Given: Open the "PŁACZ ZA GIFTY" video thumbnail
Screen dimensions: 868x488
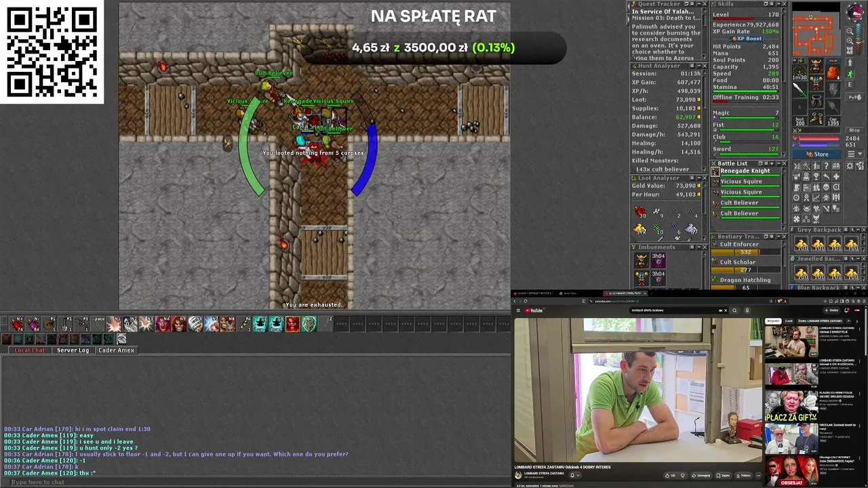Looking at the screenshot, I should click(x=792, y=405).
